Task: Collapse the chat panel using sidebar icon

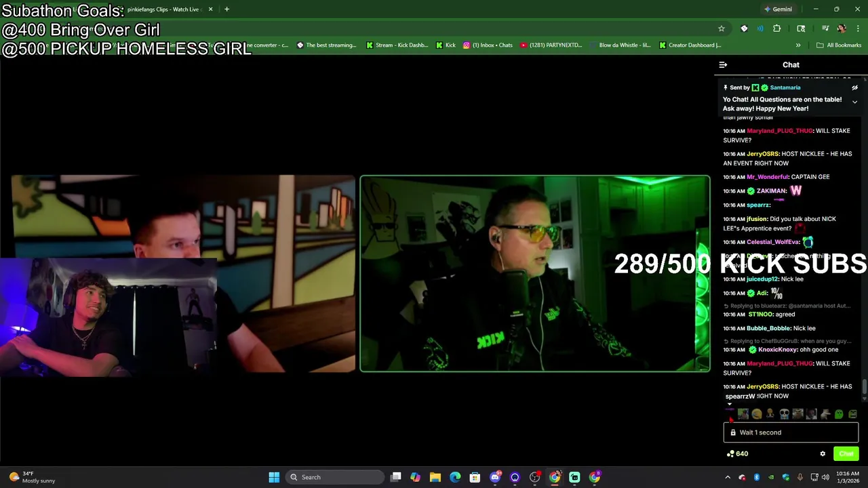Action: tap(723, 65)
